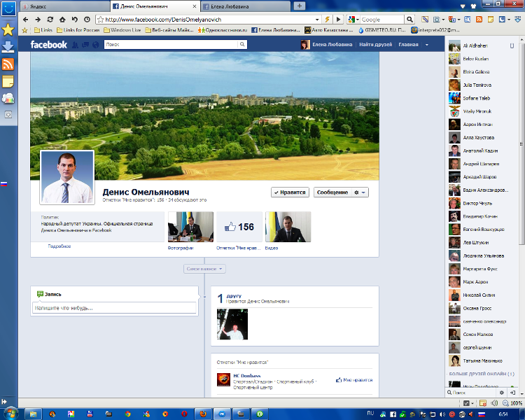The image size is (525, 420).
Task: Open Facebook notifications globe icon
Action: pyautogui.click(x=96, y=45)
